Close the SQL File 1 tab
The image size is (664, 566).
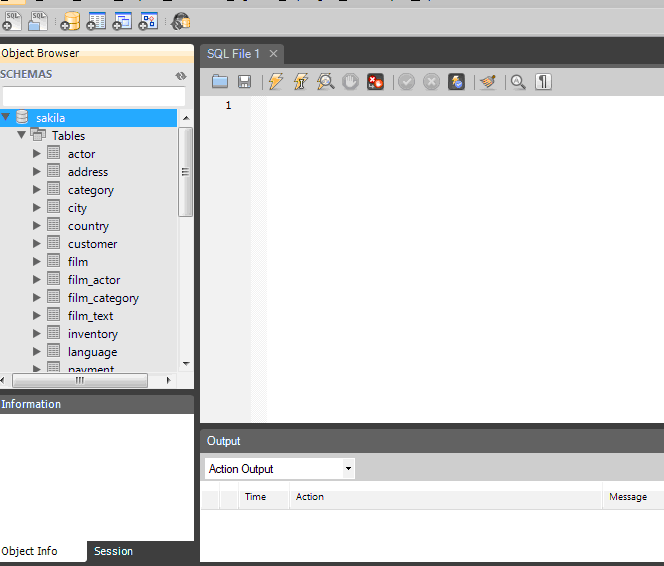(273, 54)
